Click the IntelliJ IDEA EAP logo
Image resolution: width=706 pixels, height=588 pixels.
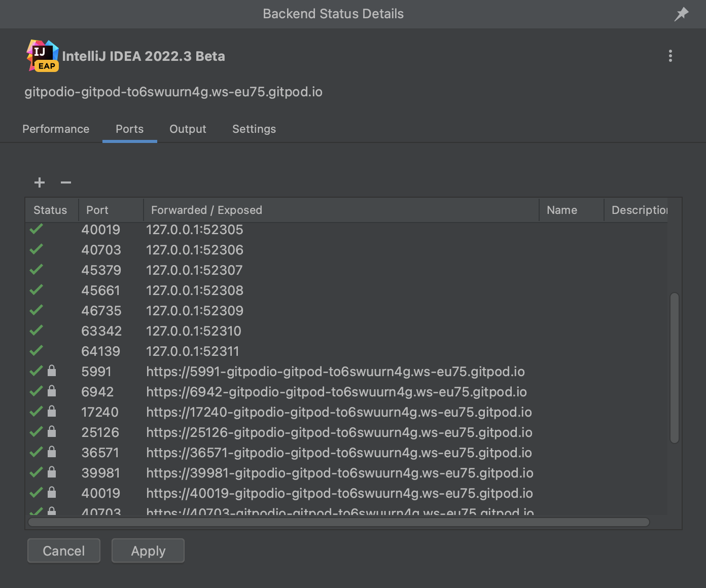(43, 56)
